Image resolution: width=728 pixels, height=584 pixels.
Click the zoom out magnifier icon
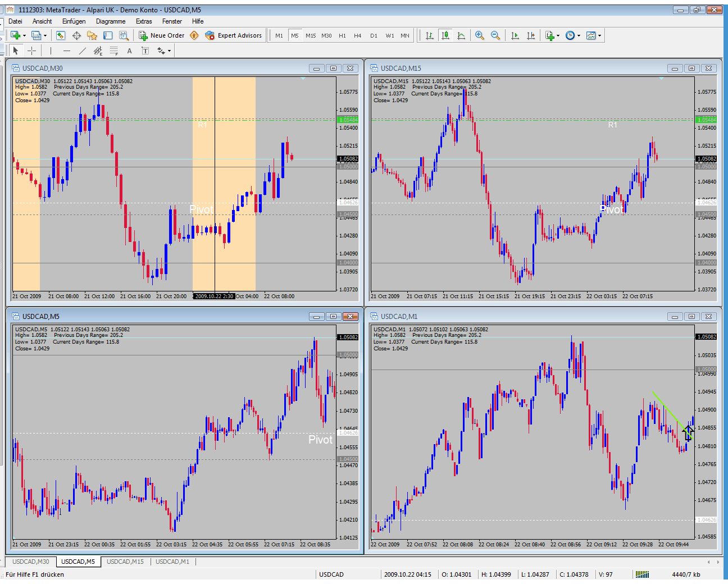tap(495, 35)
